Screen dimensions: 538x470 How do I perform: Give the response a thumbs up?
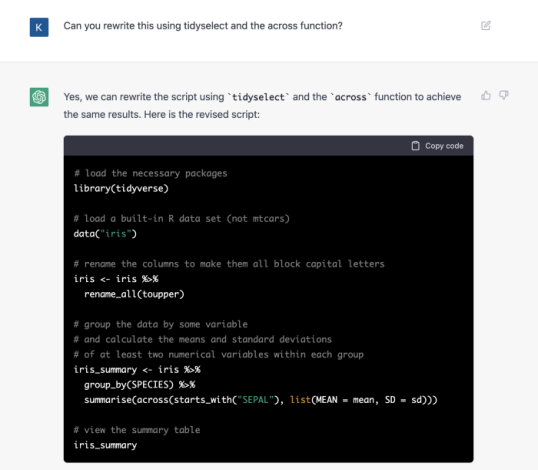click(x=486, y=95)
